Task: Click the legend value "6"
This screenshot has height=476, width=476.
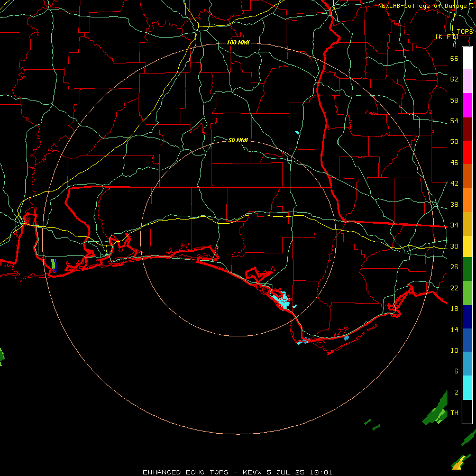Action: pyautogui.click(x=456, y=371)
